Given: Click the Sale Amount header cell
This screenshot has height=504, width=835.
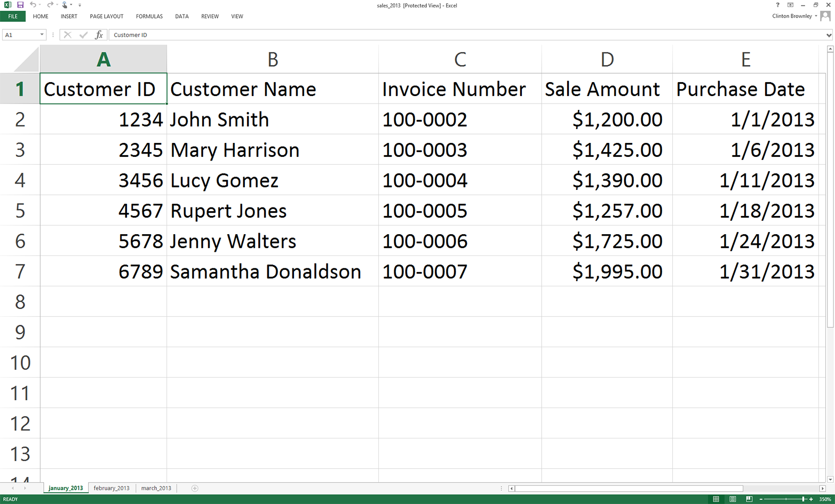Looking at the screenshot, I should (x=607, y=89).
